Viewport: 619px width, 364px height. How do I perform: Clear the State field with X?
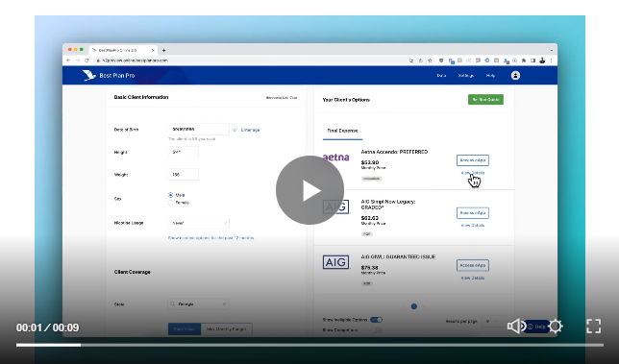coord(224,304)
